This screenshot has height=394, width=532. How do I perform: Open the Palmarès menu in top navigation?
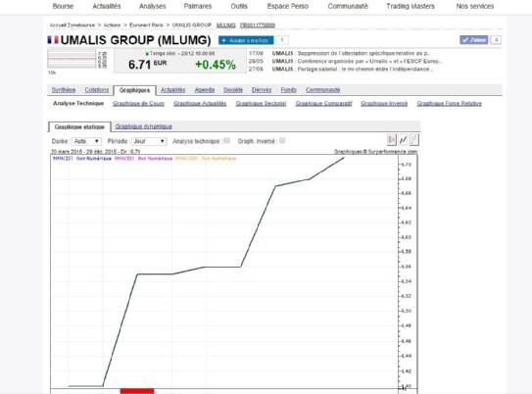(198, 6)
